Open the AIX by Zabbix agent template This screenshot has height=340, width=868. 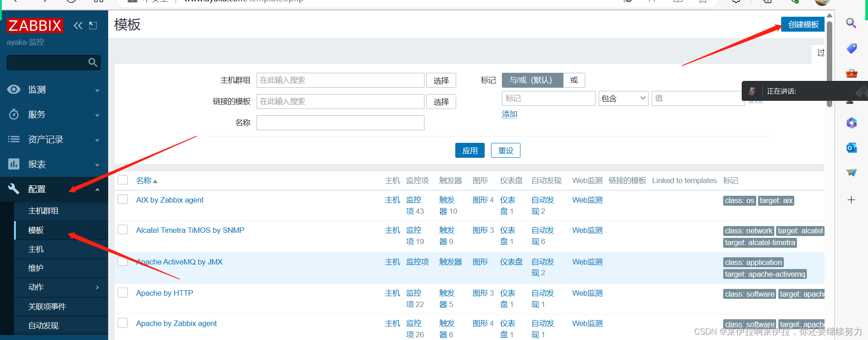pos(170,200)
